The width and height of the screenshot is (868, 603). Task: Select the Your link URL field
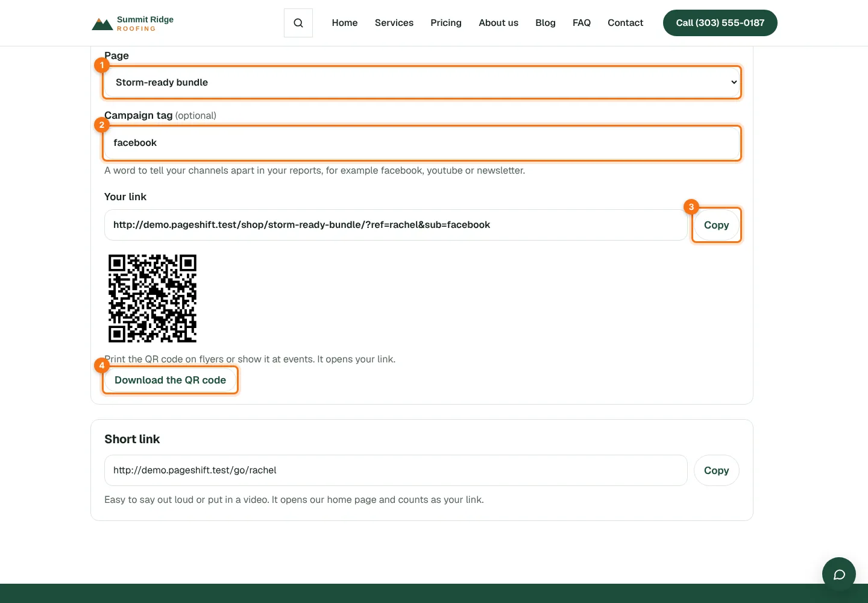[x=396, y=225]
